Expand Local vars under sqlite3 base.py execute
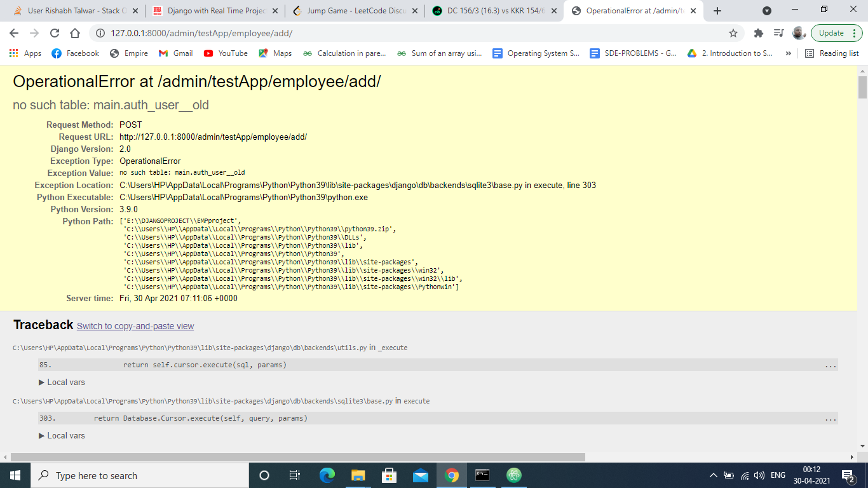 [62, 436]
